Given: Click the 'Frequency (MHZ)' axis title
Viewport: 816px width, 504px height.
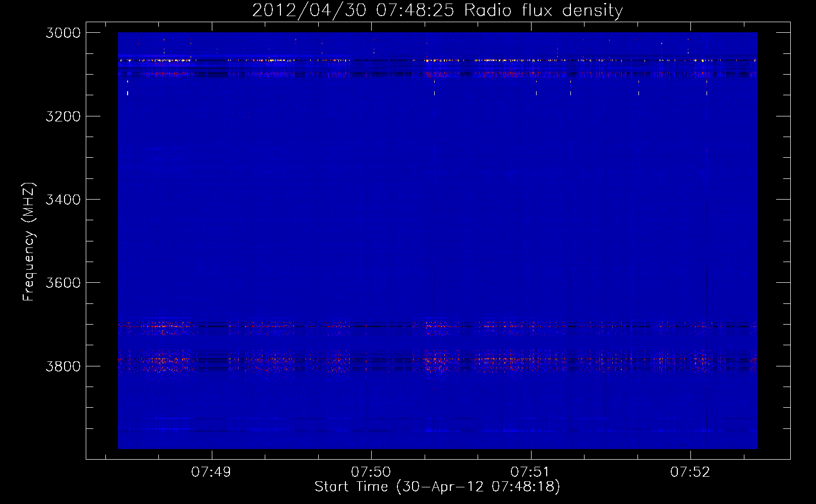Looking at the screenshot, I should (29, 242).
